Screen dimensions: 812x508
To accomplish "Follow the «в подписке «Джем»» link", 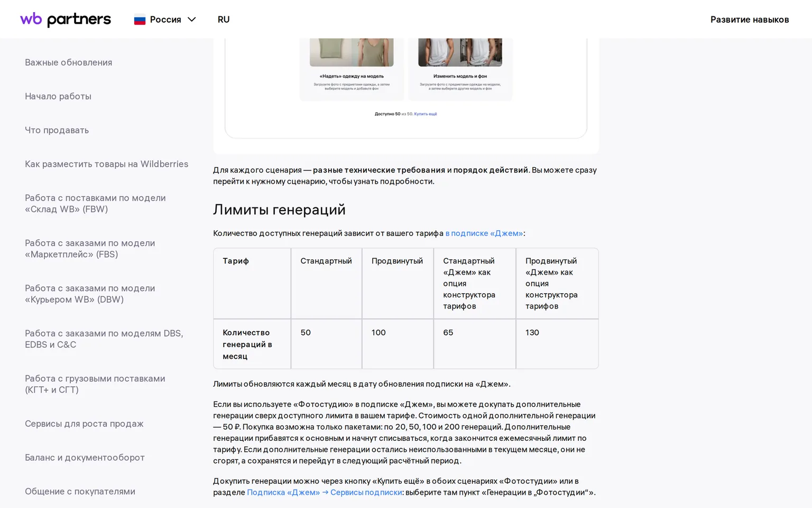I will click(x=484, y=233).
